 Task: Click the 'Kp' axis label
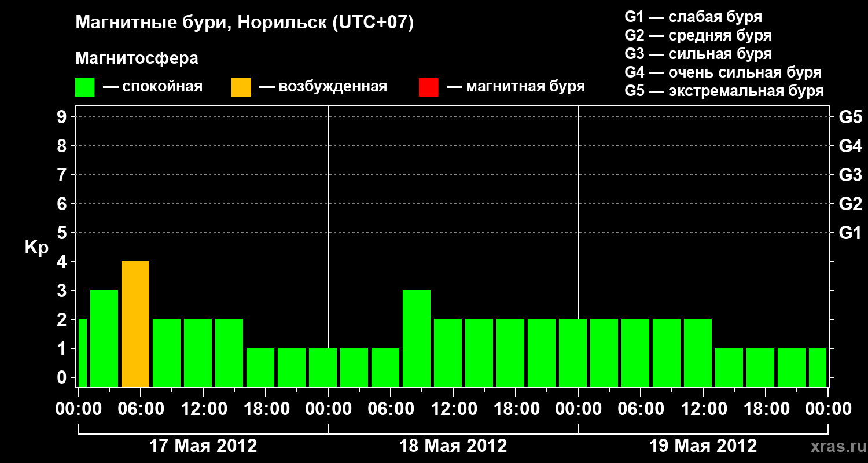[36, 247]
